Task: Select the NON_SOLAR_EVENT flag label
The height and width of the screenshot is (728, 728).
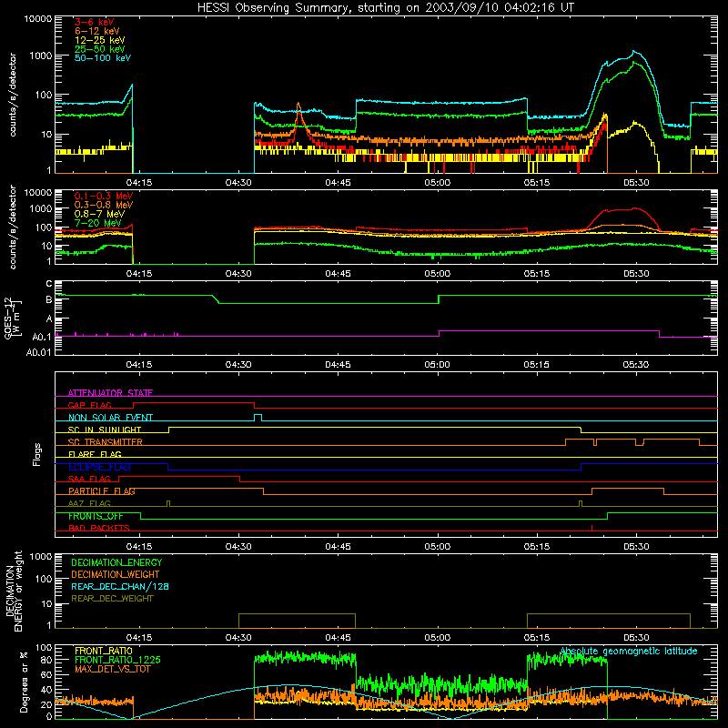Action: point(110,418)
